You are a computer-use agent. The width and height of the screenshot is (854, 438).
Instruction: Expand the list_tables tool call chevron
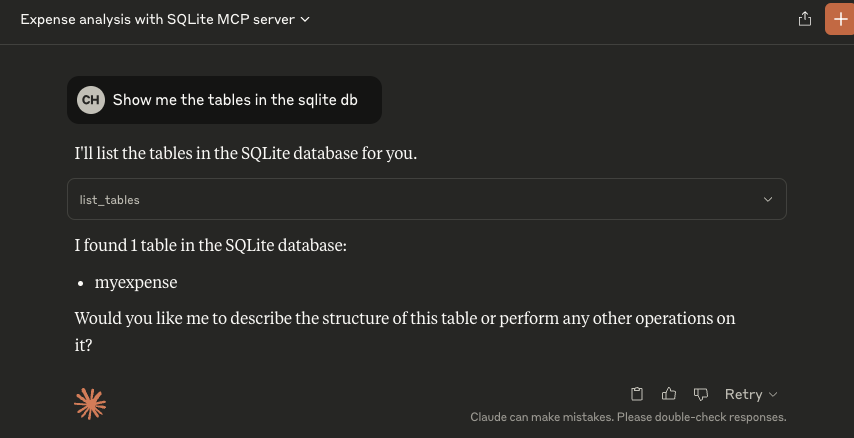(x=768, y=199)
